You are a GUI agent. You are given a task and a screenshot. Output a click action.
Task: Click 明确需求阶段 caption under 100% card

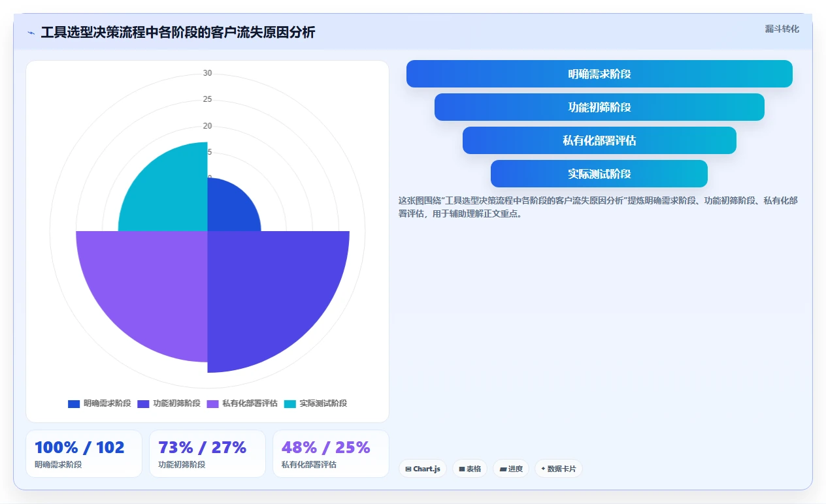coord(58,465)
